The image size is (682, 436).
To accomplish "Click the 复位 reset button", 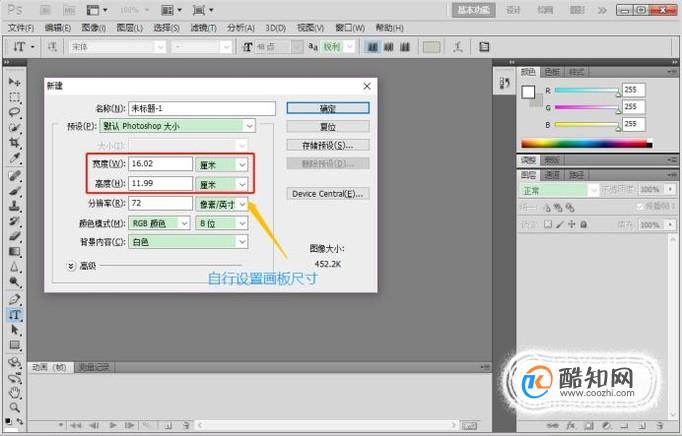I will click(x=328, y=127).
